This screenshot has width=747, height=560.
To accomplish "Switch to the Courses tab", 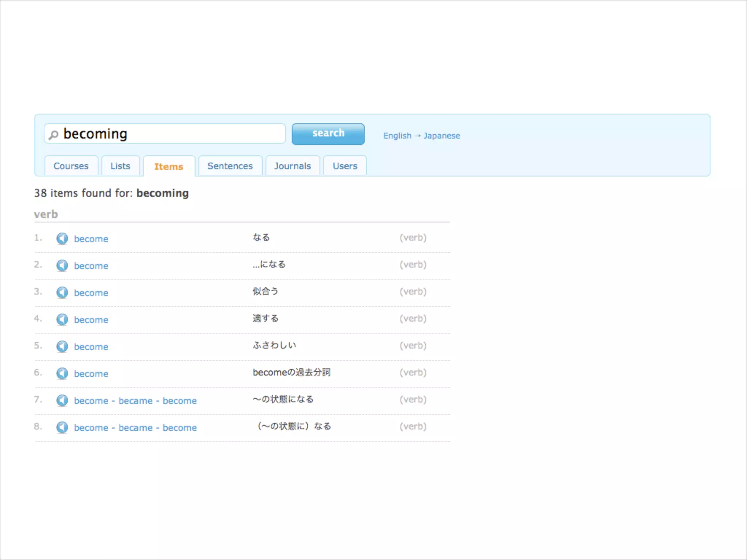I will (71, 166).
